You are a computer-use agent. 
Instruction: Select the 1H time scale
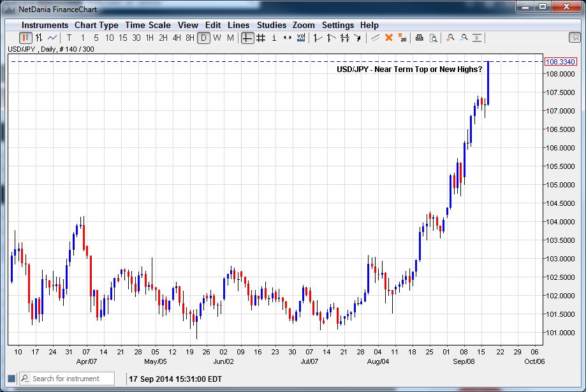click(x=149, y=38)
